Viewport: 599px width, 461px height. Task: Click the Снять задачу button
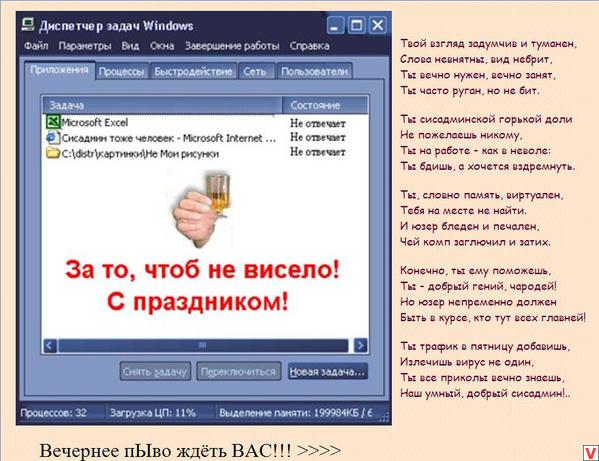155,372
